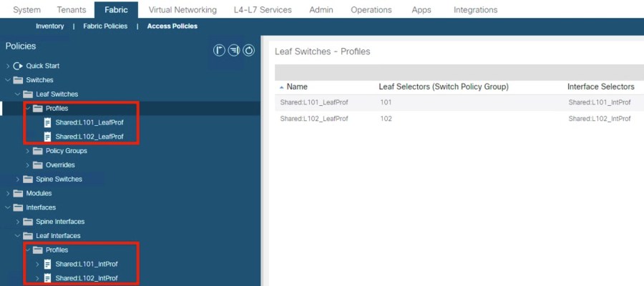The image size is (644, 286).
Task: Expand the Overrides folder arrow
Action: [x=28, y=165]
